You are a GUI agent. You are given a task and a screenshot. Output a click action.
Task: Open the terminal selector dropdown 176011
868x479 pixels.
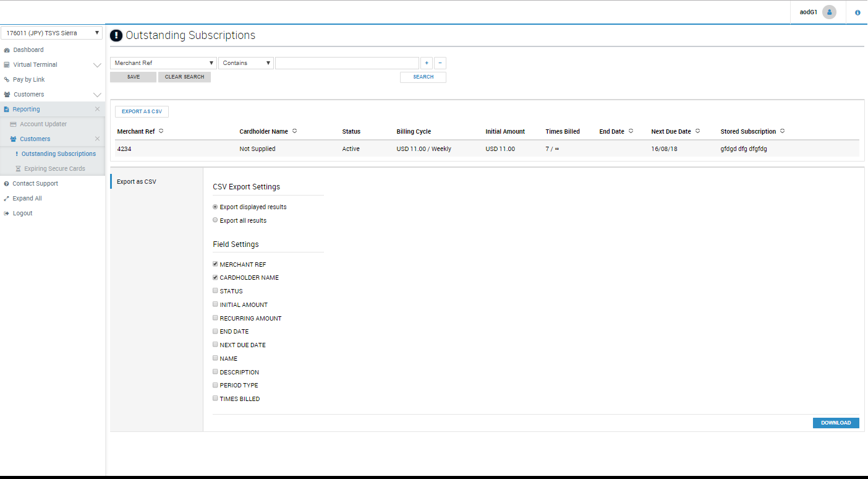click(x=51, y=33)
